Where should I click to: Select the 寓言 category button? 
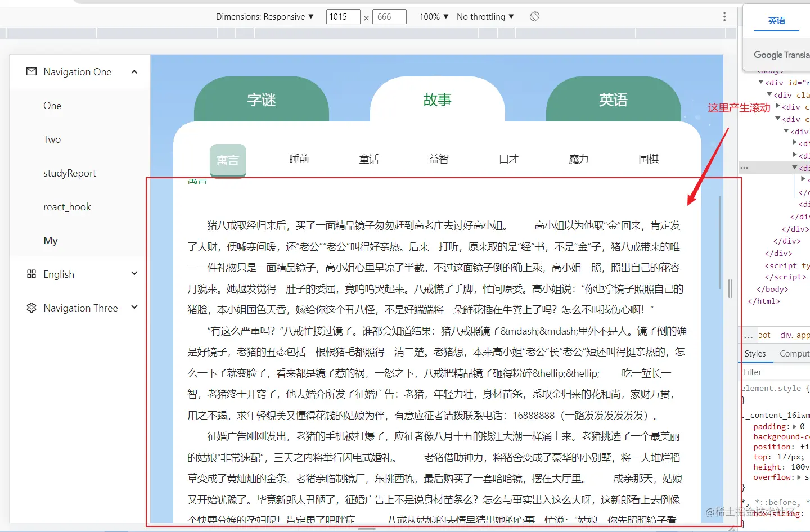click(x=228, y=160)
